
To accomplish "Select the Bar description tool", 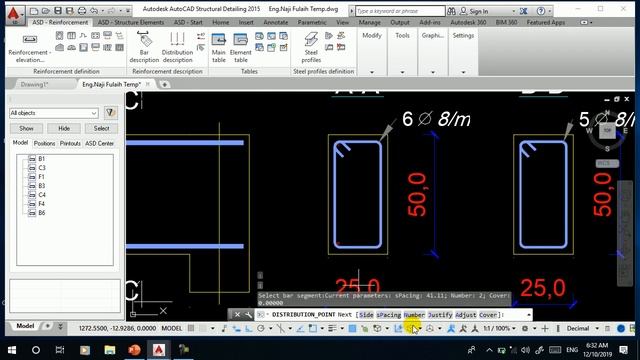I will click(144, 47).
